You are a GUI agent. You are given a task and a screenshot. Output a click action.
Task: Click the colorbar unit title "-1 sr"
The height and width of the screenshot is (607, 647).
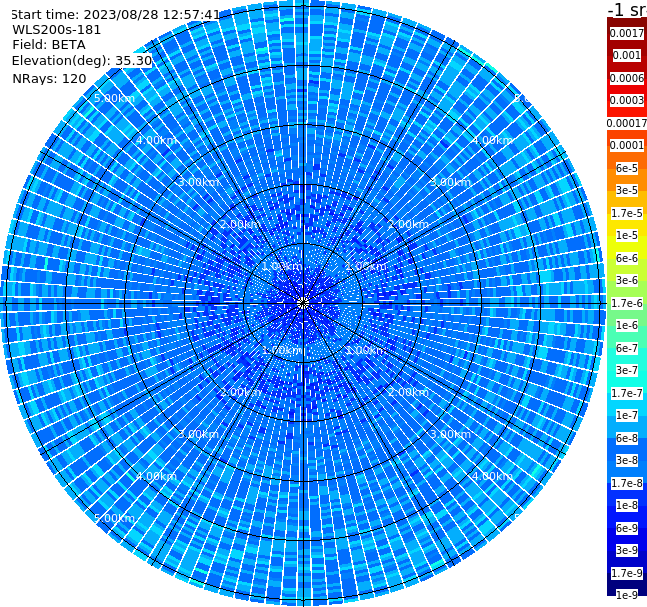click(x=627, y=10)
